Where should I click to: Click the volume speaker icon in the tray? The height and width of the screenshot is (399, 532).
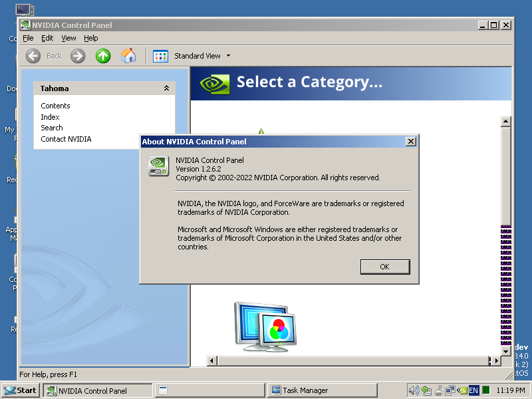413,390
